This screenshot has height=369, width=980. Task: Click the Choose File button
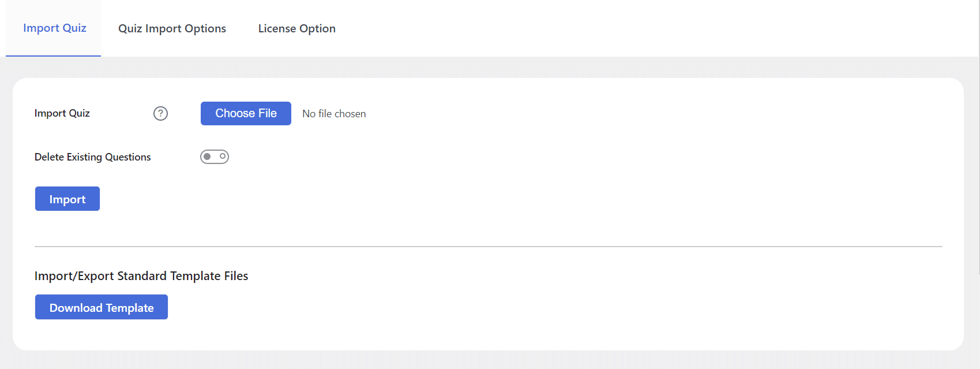point(246,113)
